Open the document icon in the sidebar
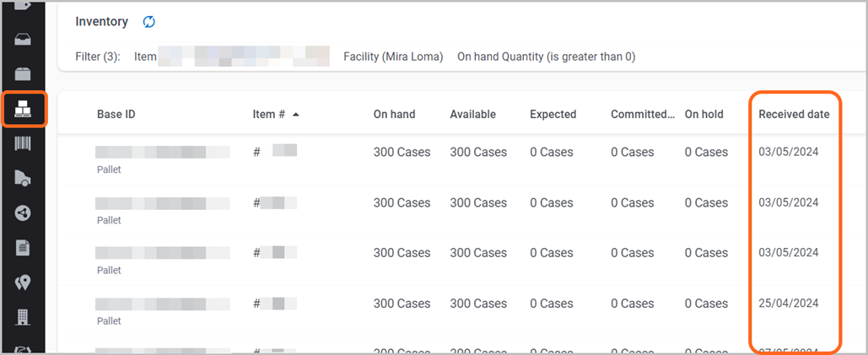Viewport: 868px width, 355px height. (23, 247)
